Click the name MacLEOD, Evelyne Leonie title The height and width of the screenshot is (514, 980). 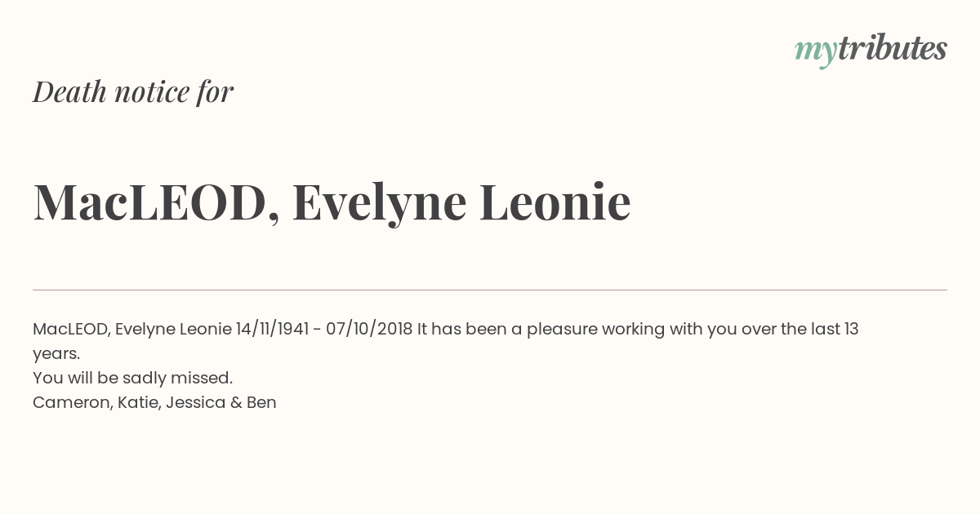click(332, 202)
